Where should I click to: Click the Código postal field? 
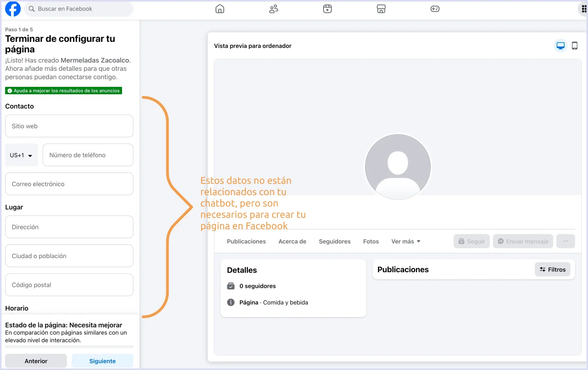click(69, 285)
